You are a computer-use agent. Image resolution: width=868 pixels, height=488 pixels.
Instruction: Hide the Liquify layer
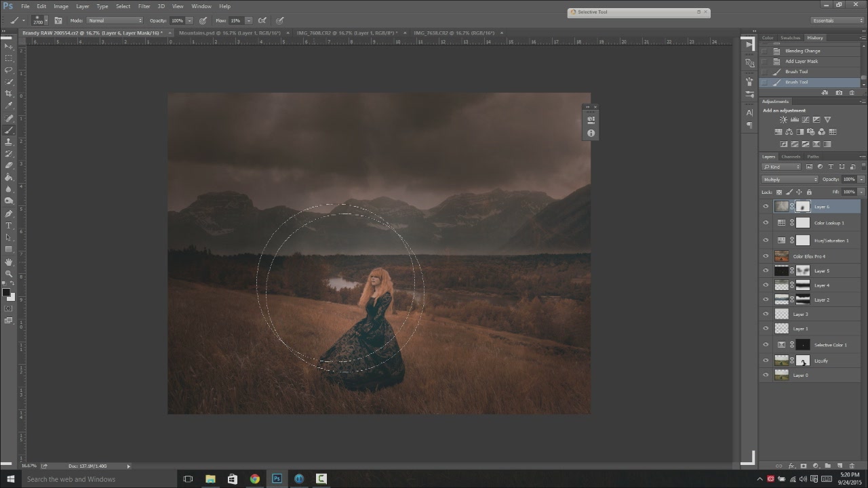pos(766,361)
